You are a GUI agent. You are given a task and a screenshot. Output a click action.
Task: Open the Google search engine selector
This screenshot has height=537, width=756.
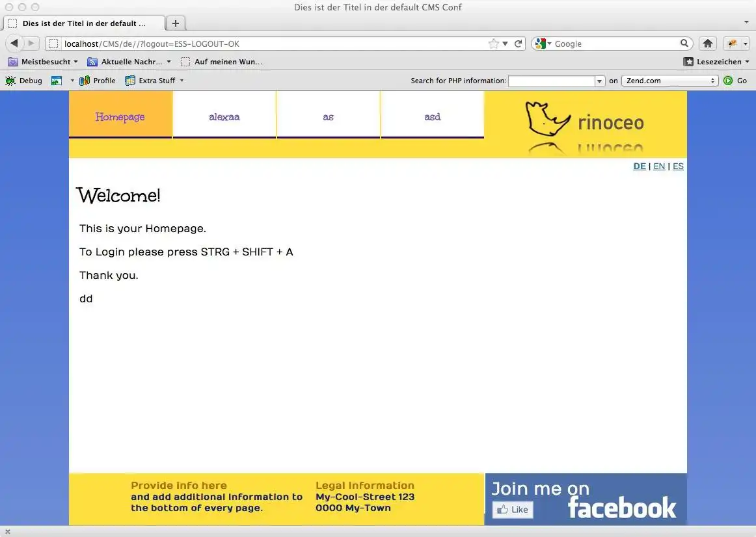pos(543,44)
